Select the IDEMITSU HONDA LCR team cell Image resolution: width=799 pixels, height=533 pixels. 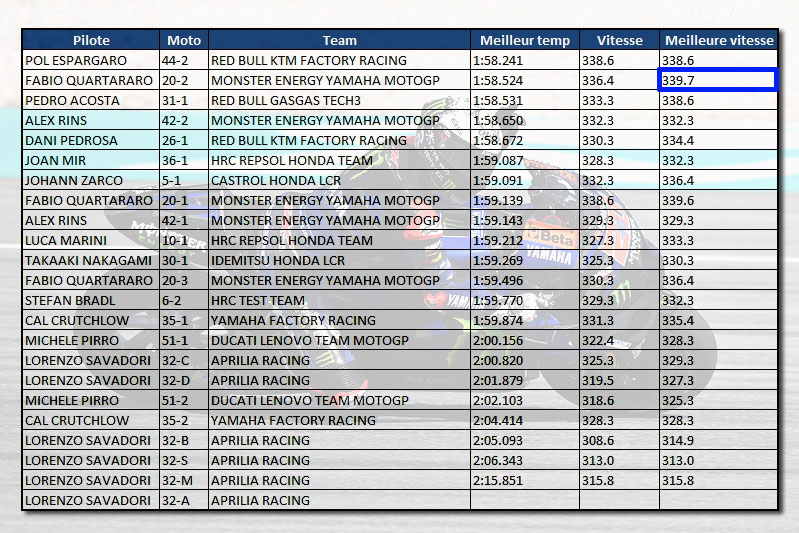[339, 260]
